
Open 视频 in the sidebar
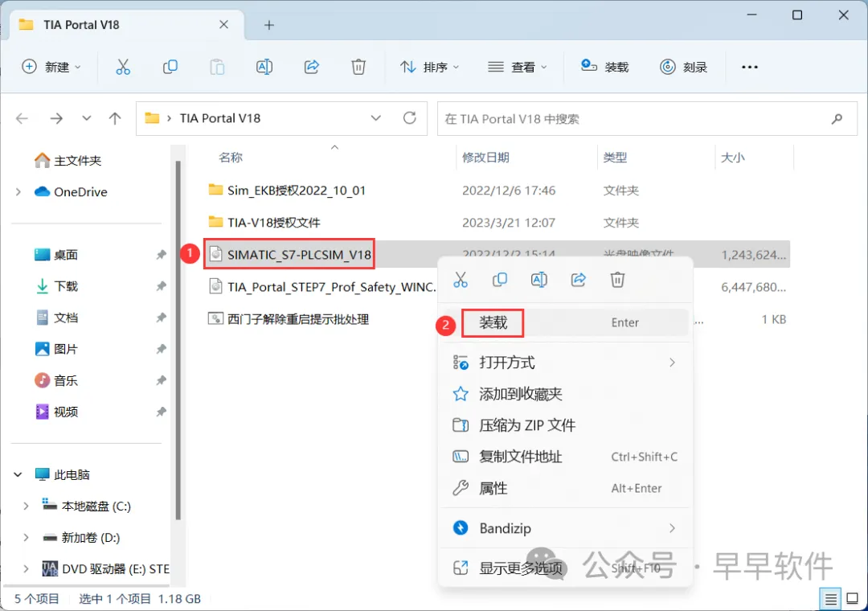56,412
